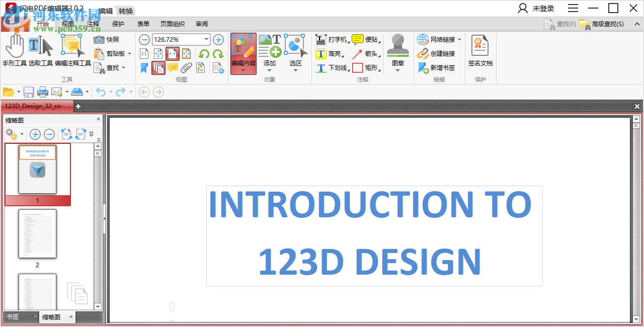Screen dimensions: 644x327
Task: Click Advanced Find (高级查找)
Action: (x=602, y=24)
